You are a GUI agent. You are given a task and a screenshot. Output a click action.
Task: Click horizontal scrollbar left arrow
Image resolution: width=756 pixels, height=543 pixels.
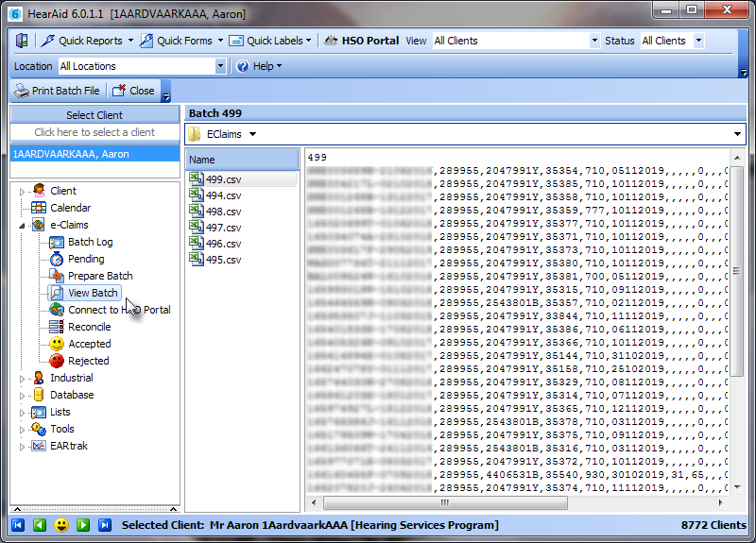coord(314,503)
